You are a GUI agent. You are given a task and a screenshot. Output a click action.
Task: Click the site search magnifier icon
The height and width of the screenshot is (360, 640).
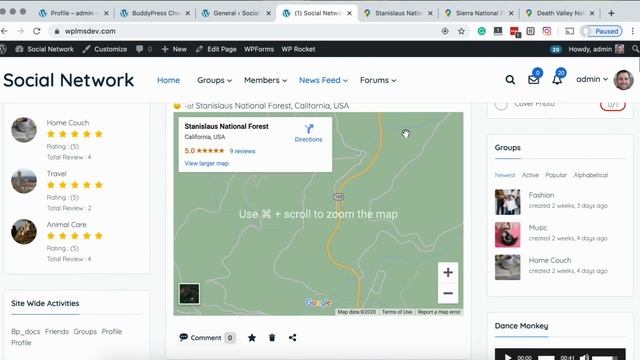(510, 80)
